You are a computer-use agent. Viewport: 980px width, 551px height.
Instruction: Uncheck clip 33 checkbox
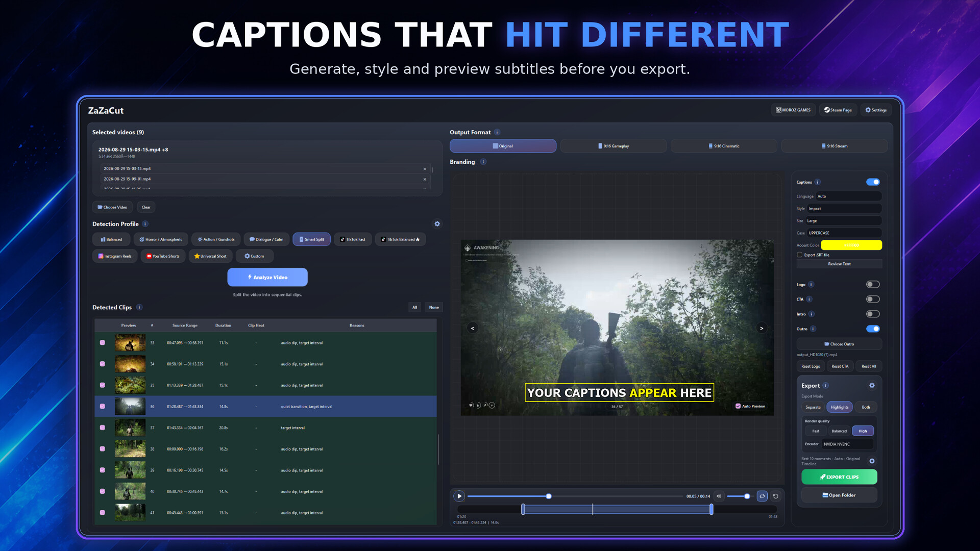[103, 343]
